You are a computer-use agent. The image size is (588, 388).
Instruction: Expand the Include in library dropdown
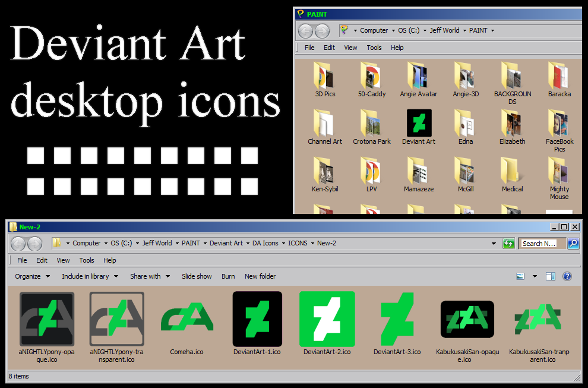point(90,276)
